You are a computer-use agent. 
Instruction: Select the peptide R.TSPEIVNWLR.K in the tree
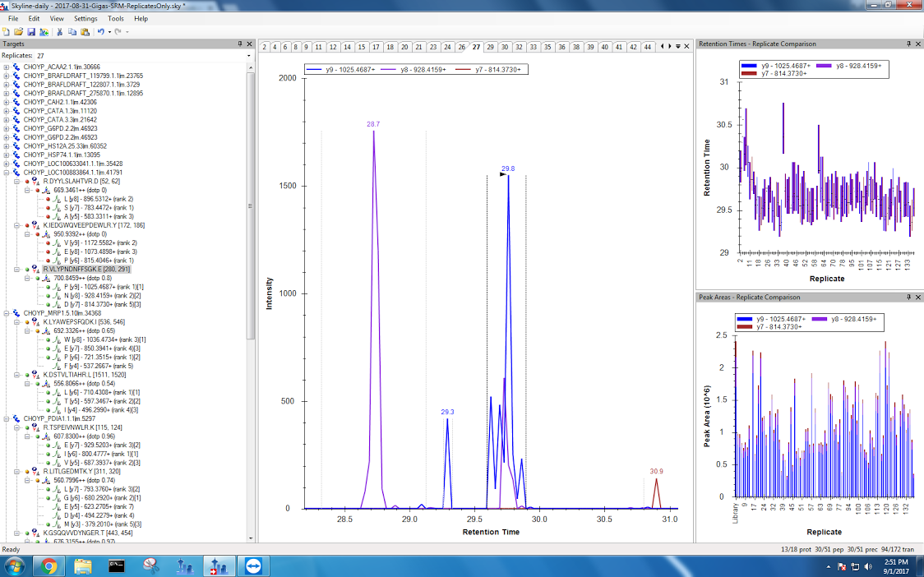pyautogui.click(x=72, y=427)
